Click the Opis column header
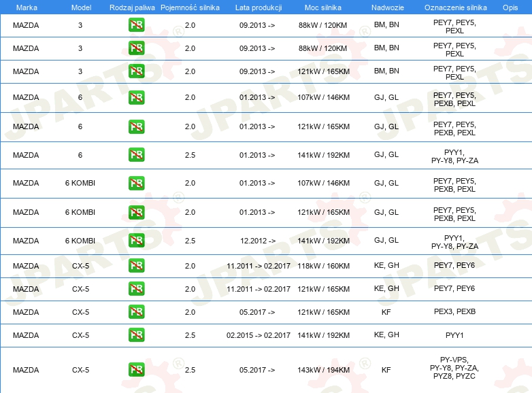 coord(510,7)
